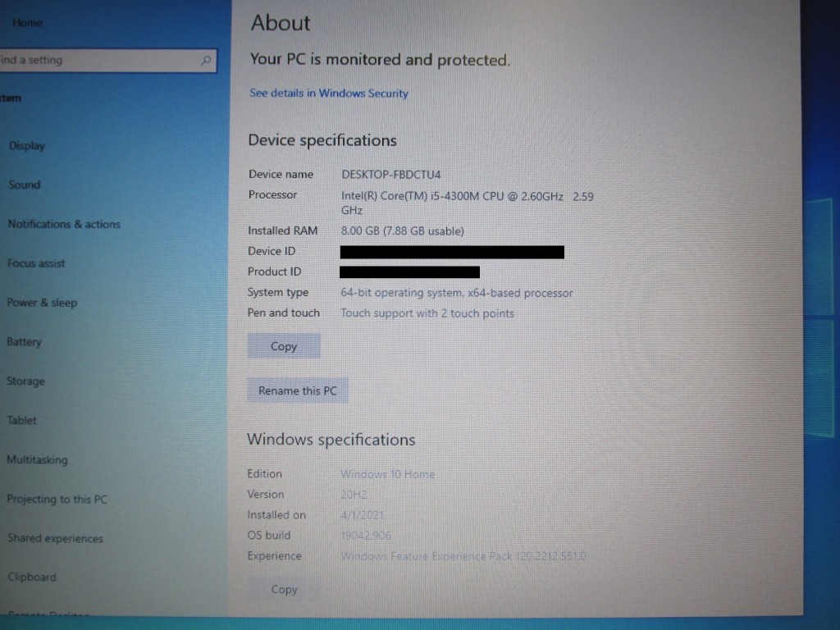
Task: Click Your PC is monitored and protected
Action: tap(380, 59)
